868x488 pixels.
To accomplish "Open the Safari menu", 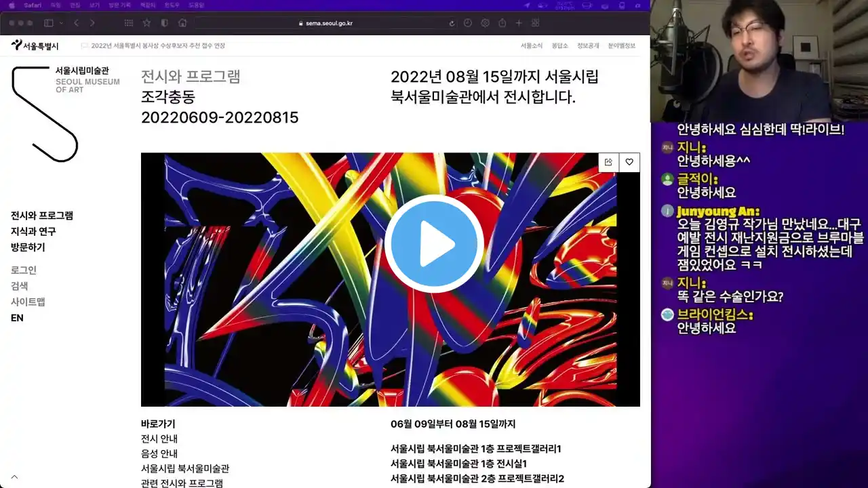I will tap(32, 5).
